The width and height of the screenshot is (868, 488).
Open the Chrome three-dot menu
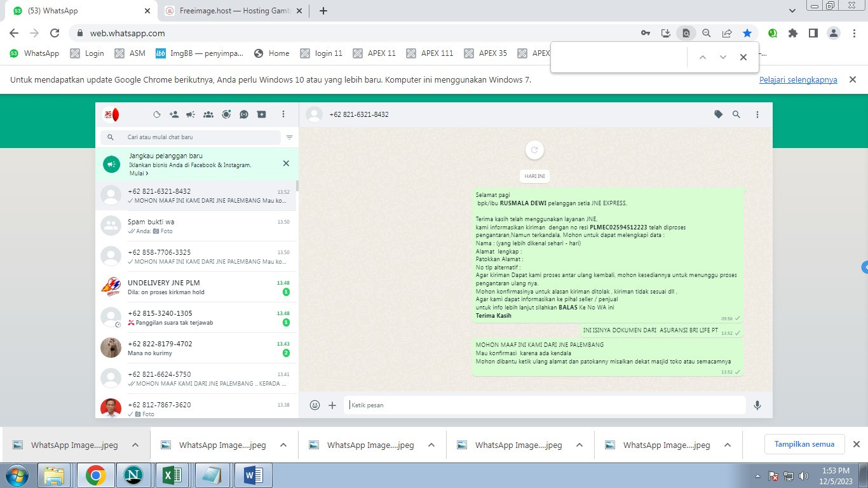(854, 33)
